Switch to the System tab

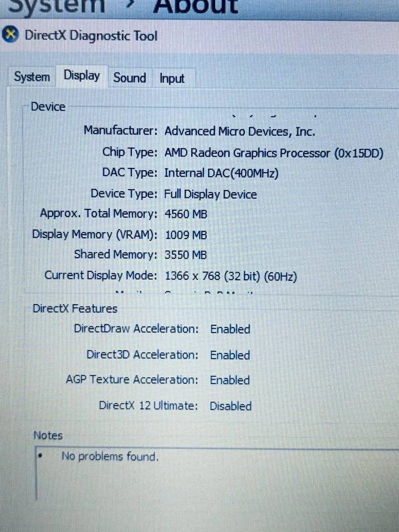32,77
